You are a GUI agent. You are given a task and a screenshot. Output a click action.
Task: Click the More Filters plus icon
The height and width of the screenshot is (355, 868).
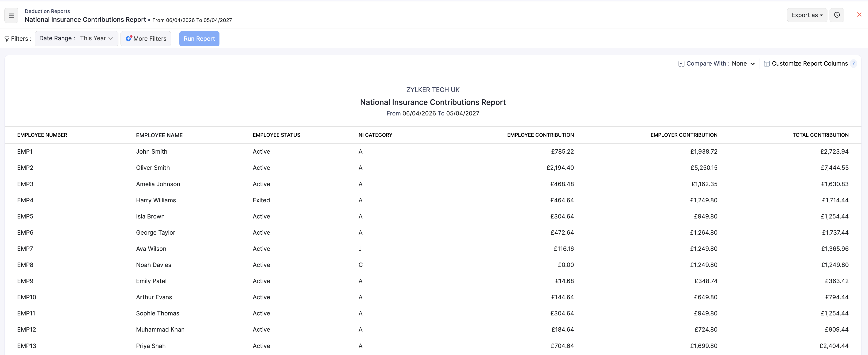point(128,39)
